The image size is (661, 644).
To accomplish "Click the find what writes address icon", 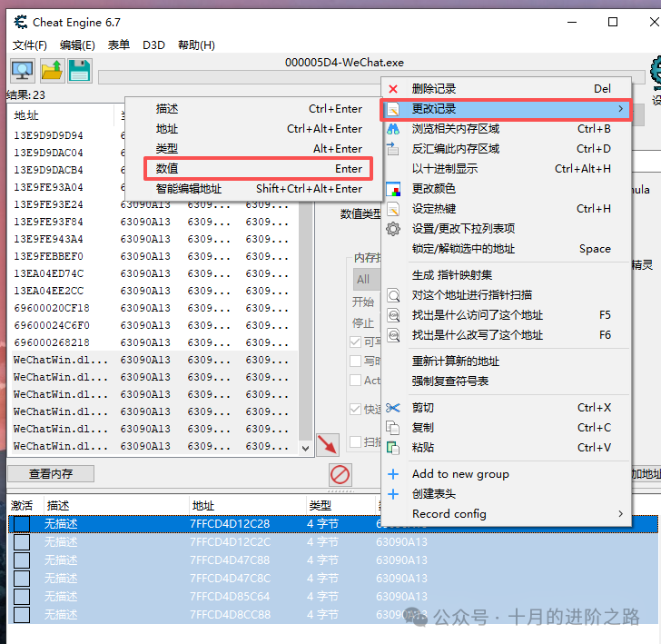I will coord(393,335).
